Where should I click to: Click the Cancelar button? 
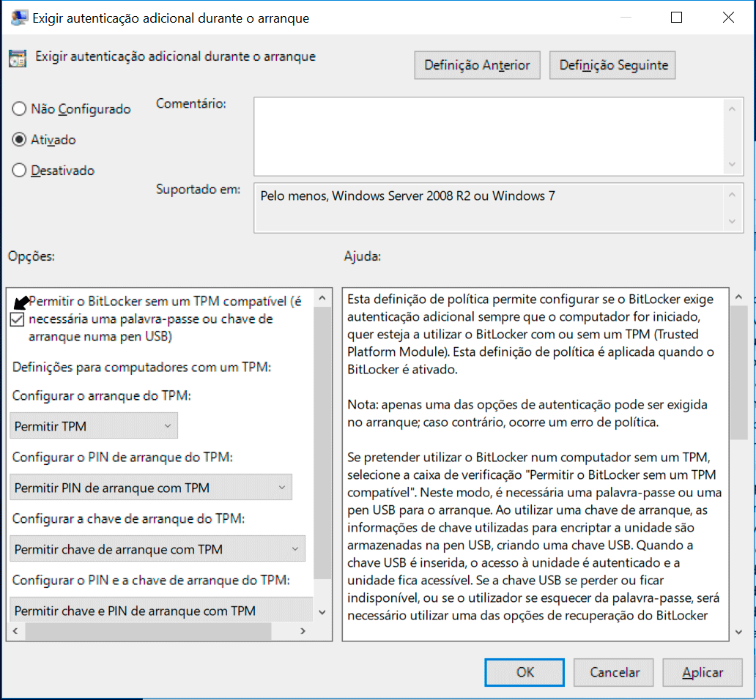point(614,672)
